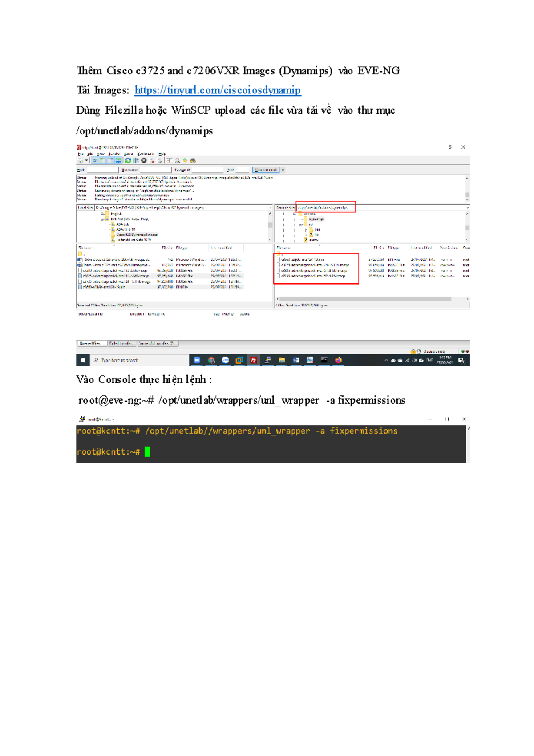Switch to the Failed transfers tab
534x756 pixels.
pos(121,344)
